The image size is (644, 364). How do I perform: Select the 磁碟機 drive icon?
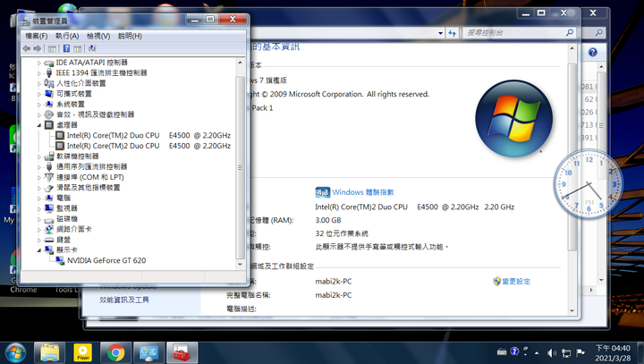pyautogui.click(x=49, y=219)
